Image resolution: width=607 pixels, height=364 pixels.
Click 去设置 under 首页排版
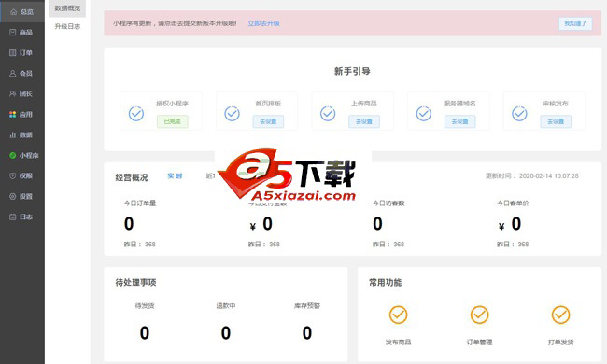pyautogui.click(x=268, y=121)
